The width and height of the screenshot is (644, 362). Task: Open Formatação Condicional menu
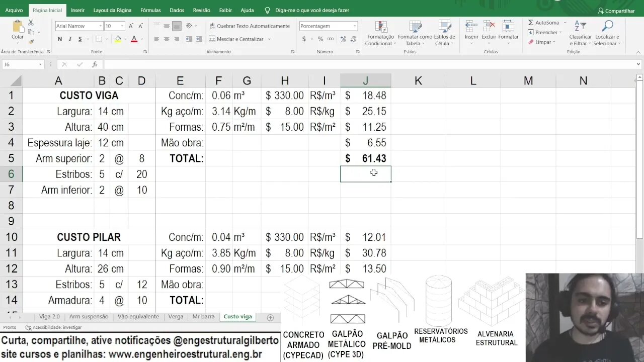tap(380, 33)
